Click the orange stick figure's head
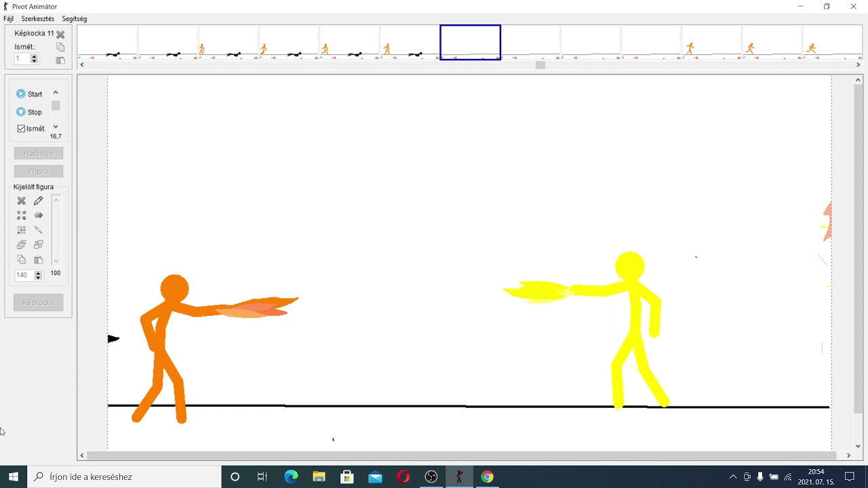 174,289
